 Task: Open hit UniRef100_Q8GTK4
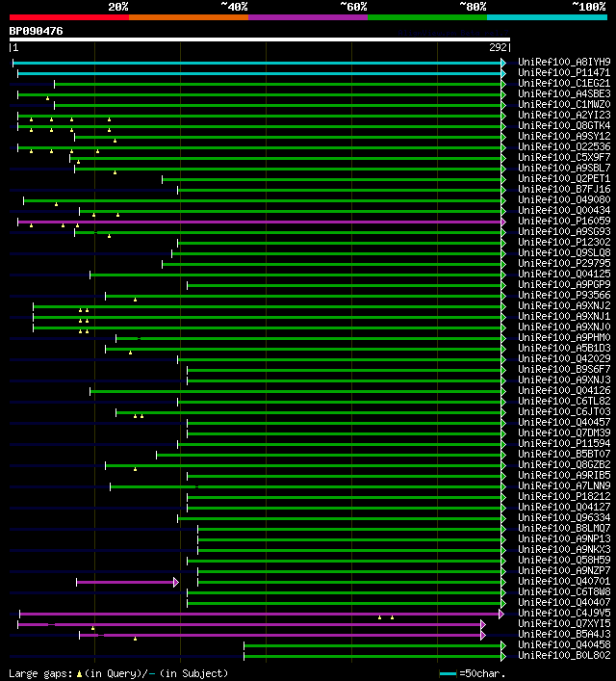coord(564,125)
